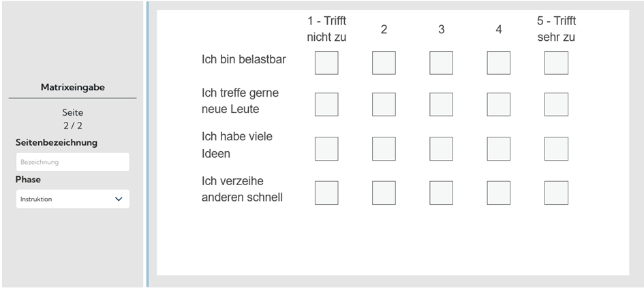644x292 pixels.
Task: Tick rating 4 for 'Ich habe viele Ideen'
Action: coord(499,148)
